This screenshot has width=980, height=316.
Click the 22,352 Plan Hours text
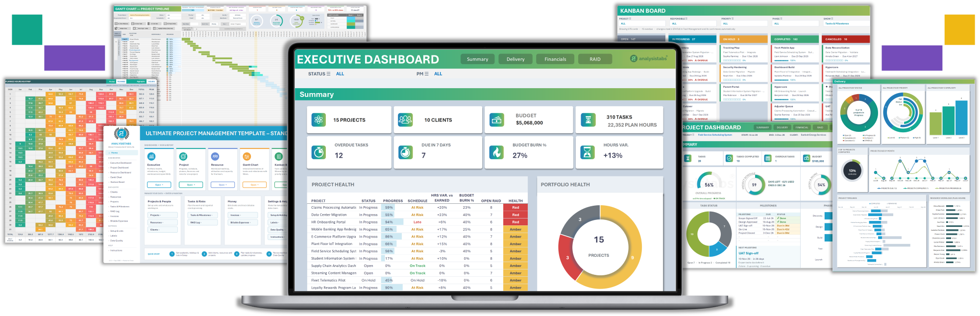[632, 125]
